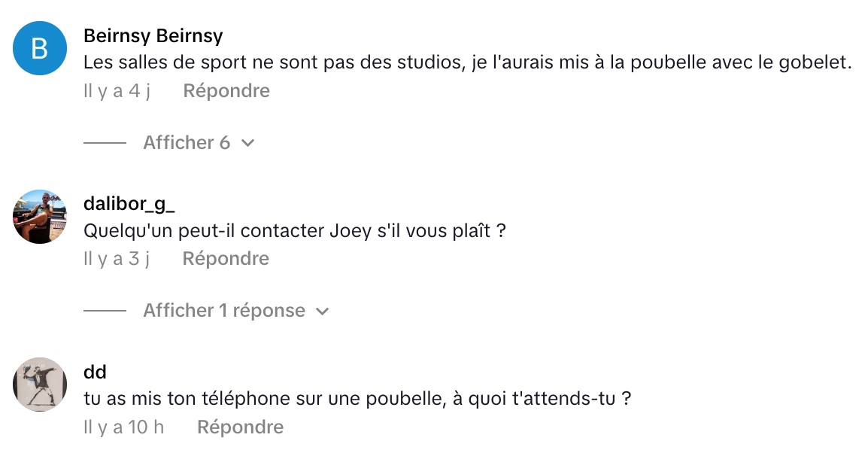868x459 pixels.
Task: Reply to dd's comment about the poubelle
Action: tap(240, 427)
